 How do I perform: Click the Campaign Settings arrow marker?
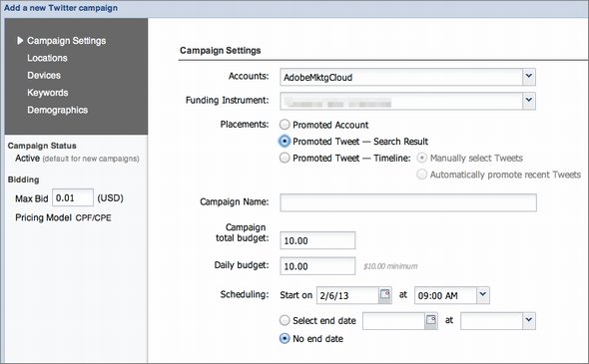pos(20,40)
